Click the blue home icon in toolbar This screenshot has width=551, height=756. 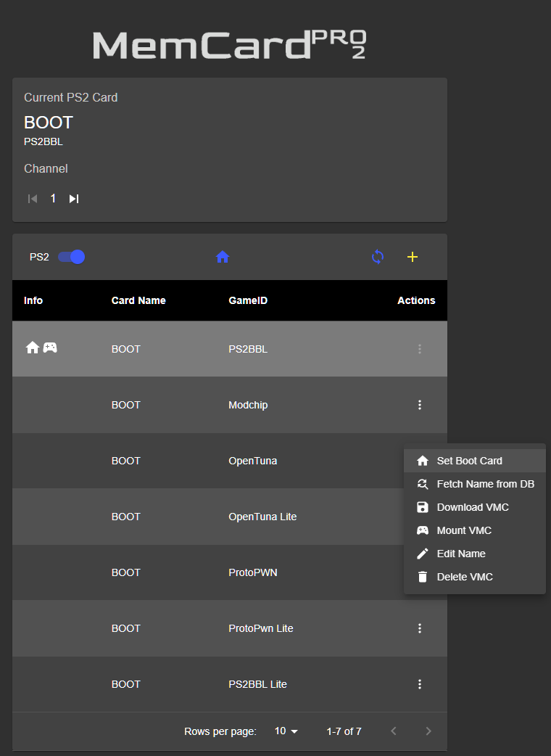click(x=223, y=257)
